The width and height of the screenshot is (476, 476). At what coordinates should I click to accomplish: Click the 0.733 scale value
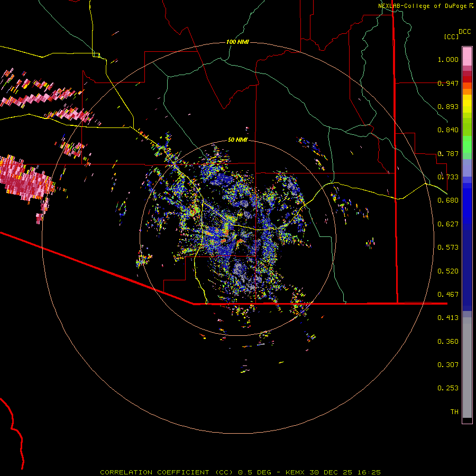448,177
